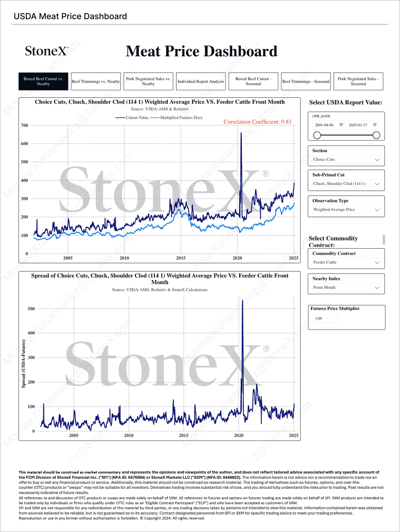Click Select USDA Report Value heading

click(x=346, y=102)
